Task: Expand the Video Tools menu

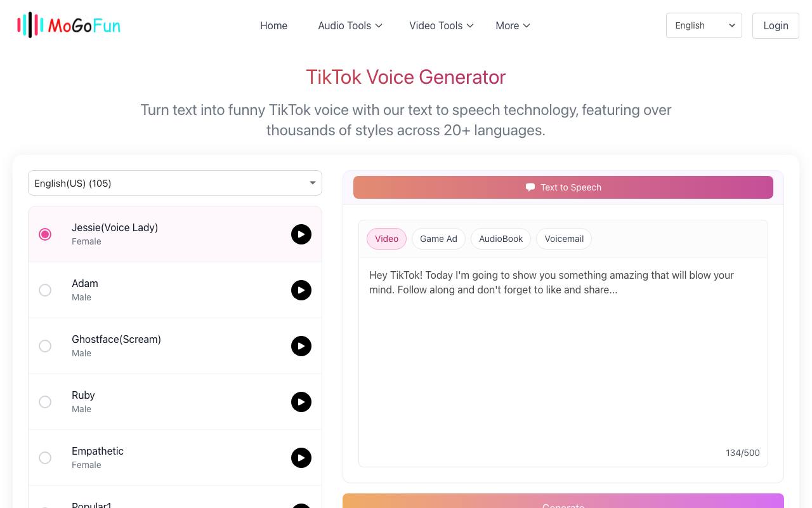Action: click(442, 25)
